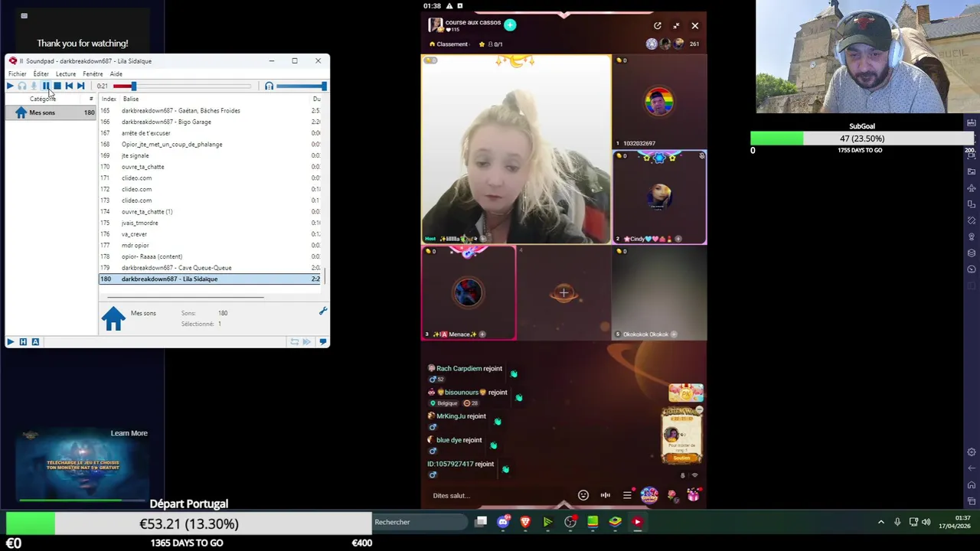This screenshot has height=551, width=980.
Task: Click the rose gift icon in chat bar
Action: coord(672,495)
